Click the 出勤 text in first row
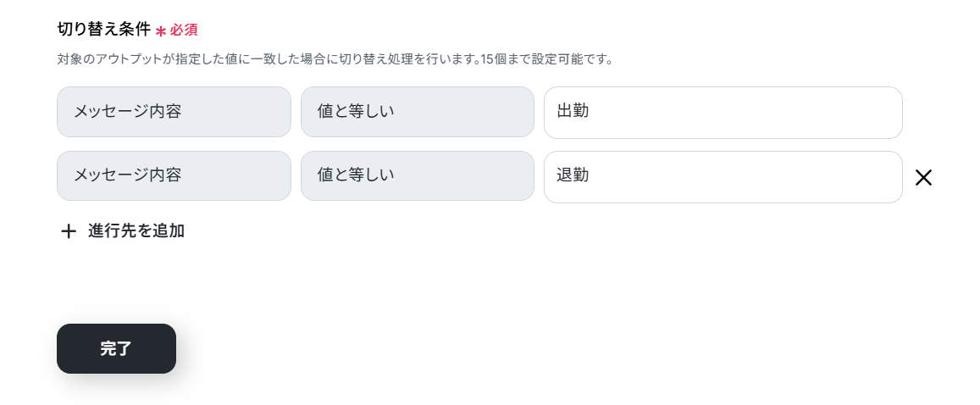Screen dimensions: 980x405 (x=573, y=111)
